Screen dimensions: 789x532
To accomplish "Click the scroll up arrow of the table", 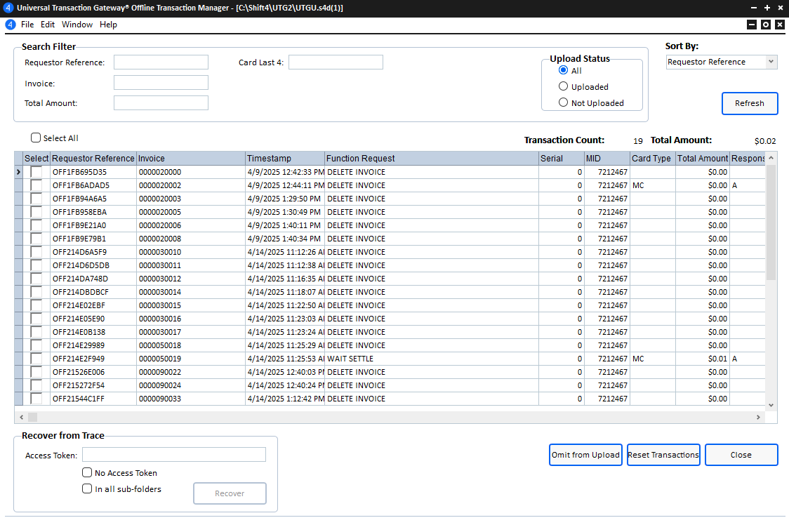I will pos(771,158).
